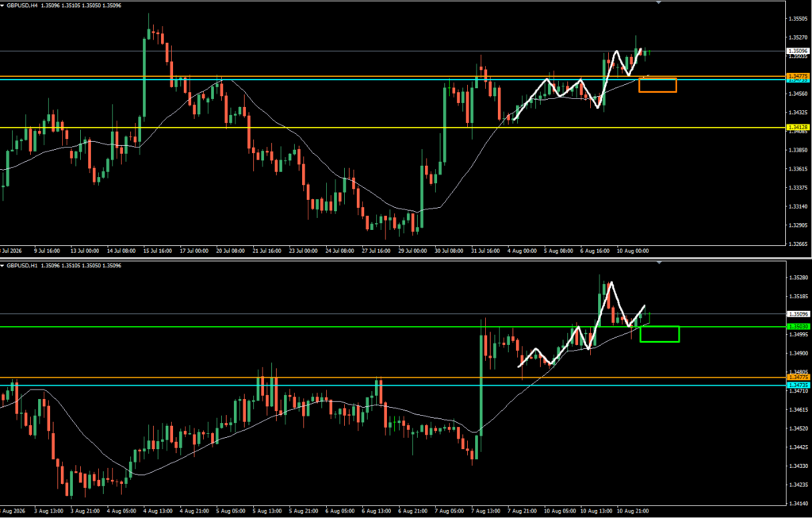The image size is (812, 518).
Task: Click the orange 1.34775 price tag on H4 chart
Action: (x=798, y=76)
